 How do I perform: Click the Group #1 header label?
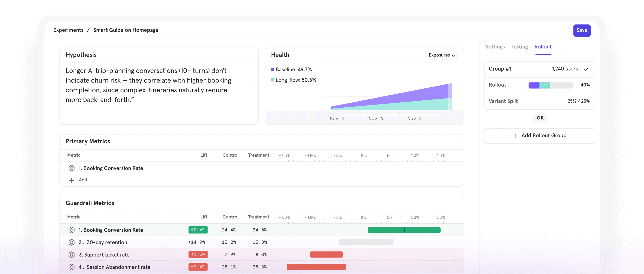[x=500, y=69]
